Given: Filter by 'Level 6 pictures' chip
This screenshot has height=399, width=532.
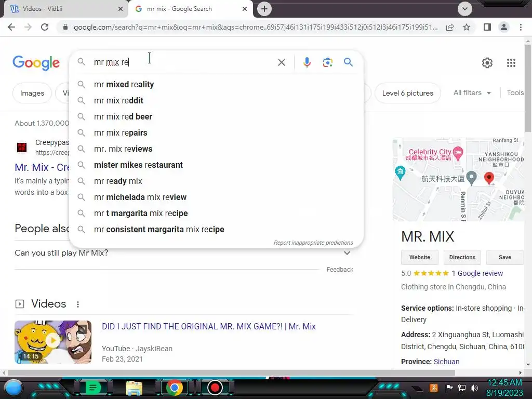Looking at the screenshot, I should click(x=407, y=93).
